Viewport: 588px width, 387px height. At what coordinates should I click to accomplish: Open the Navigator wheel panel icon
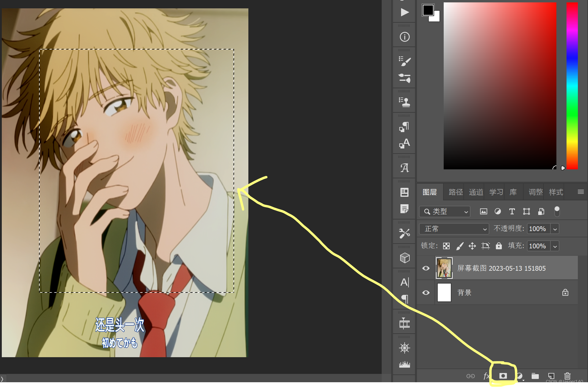point(405,348)
